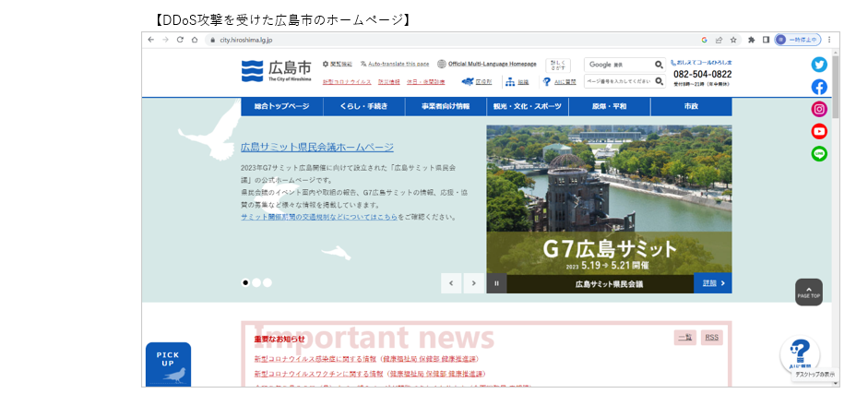Select the くらし・手続き nav tab
Viewport: 868px width, 406px height.
(364, 107)
